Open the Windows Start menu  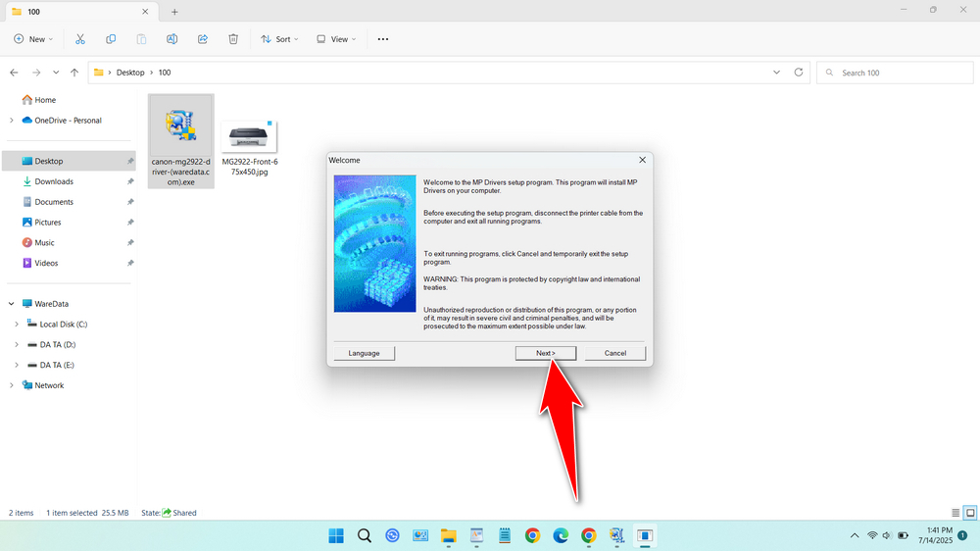[x=336, y=535]
